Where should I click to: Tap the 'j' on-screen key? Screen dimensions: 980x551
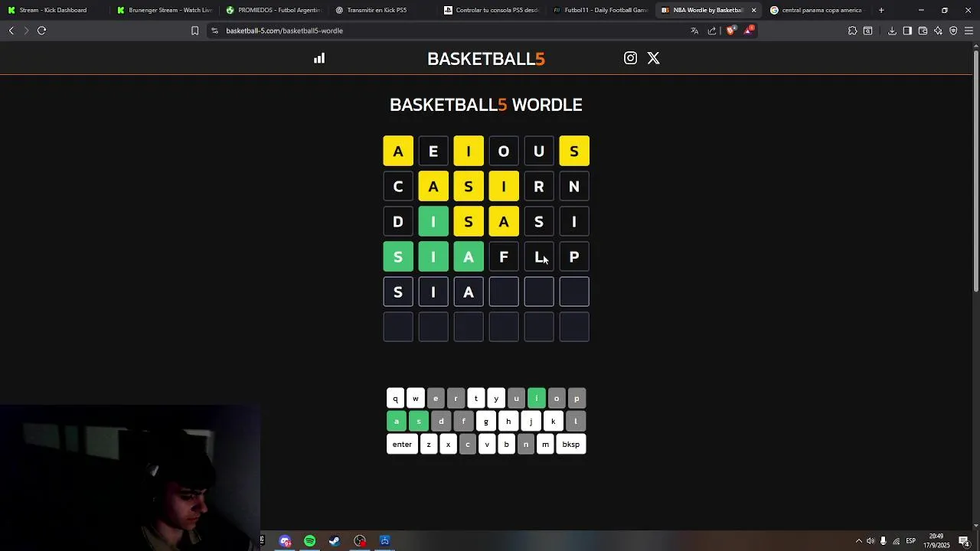[x=531, y=421]
